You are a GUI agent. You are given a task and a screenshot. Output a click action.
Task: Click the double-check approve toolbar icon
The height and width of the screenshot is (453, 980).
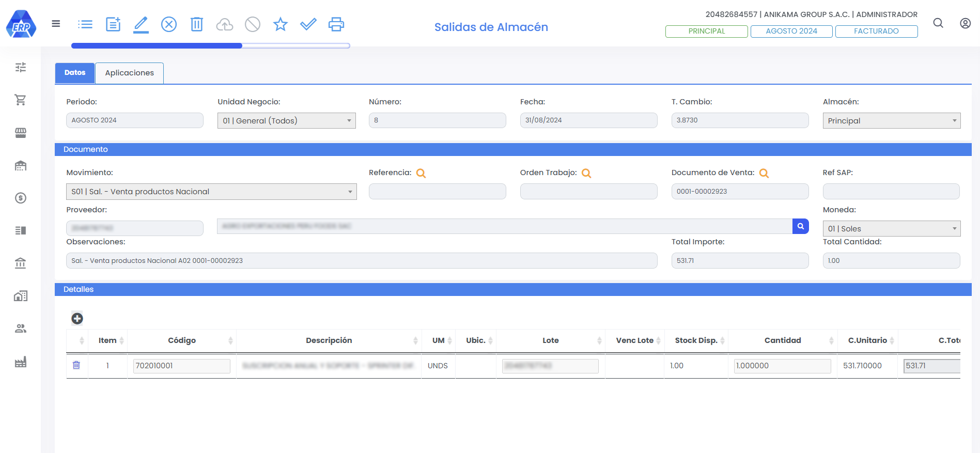point(308,24)
